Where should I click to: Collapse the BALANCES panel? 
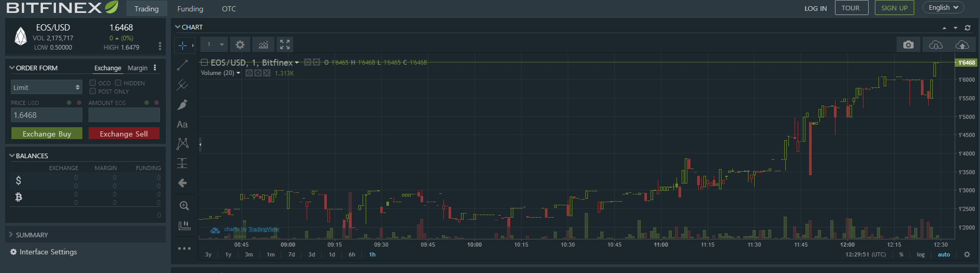(x=12, y=156)
